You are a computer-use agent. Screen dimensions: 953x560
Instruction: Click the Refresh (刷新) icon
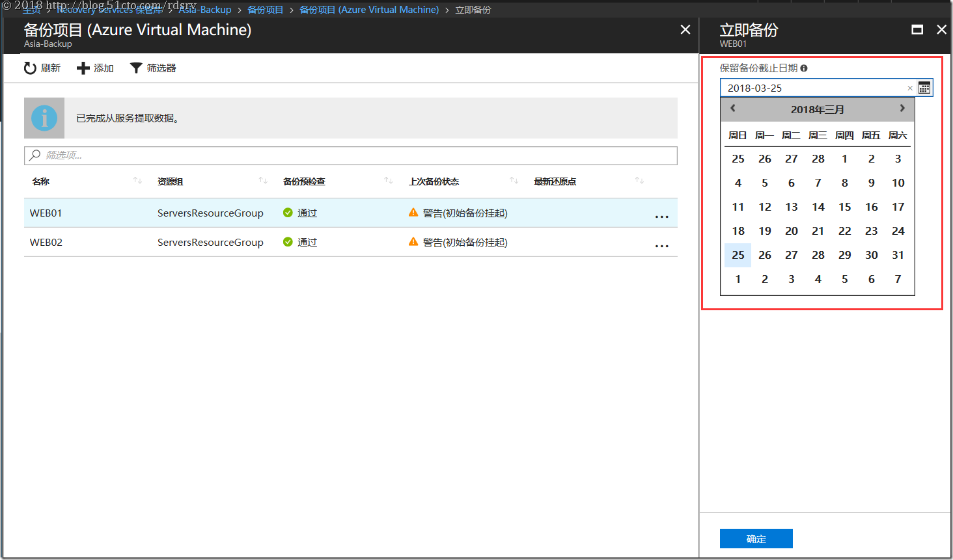[x=30, y=68]
